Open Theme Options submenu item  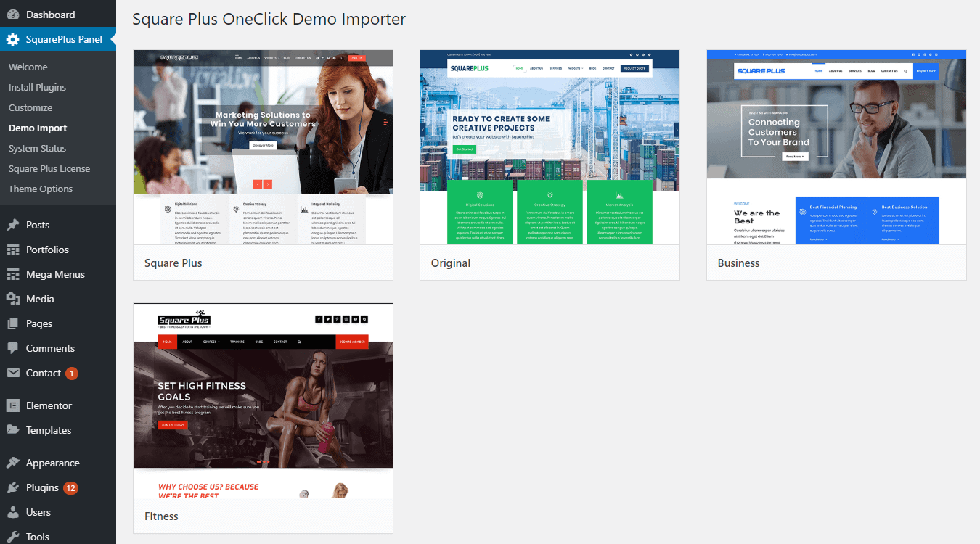41,189
